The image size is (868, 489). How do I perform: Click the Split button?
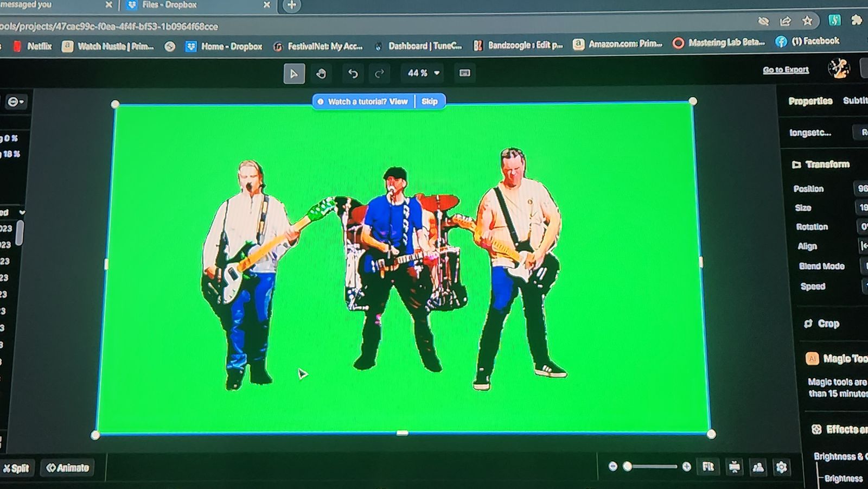click(16, 468)
